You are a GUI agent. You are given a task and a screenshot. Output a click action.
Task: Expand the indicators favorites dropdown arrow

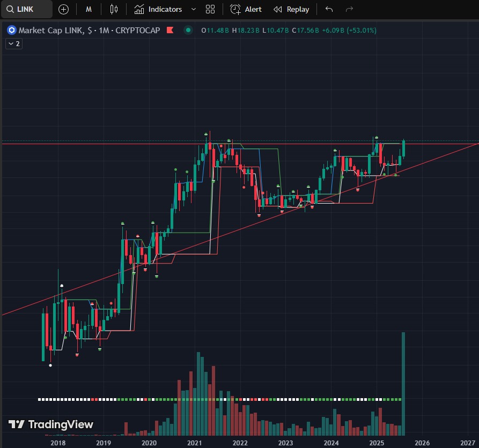point(194,10)
